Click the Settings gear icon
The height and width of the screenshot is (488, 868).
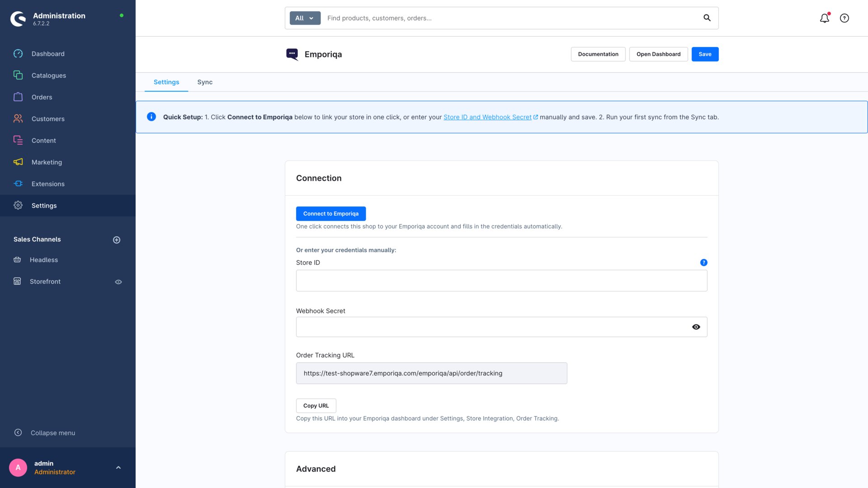coord(18,205)
